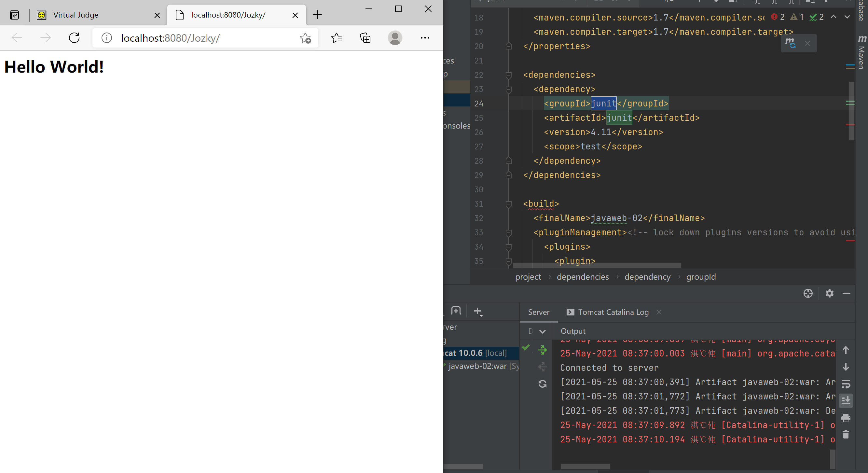Reload the browser page
868x473 pixels.
point(74,38)
